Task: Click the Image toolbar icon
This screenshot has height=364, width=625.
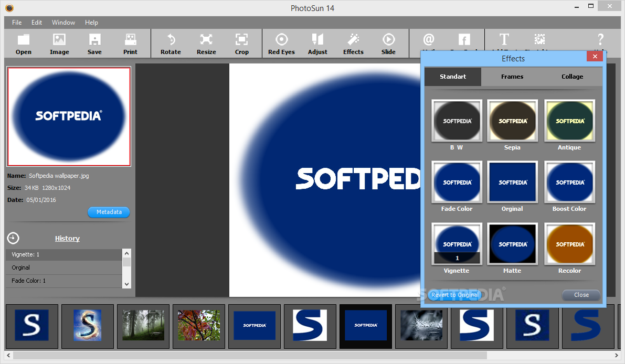Action: click(59, 44)
